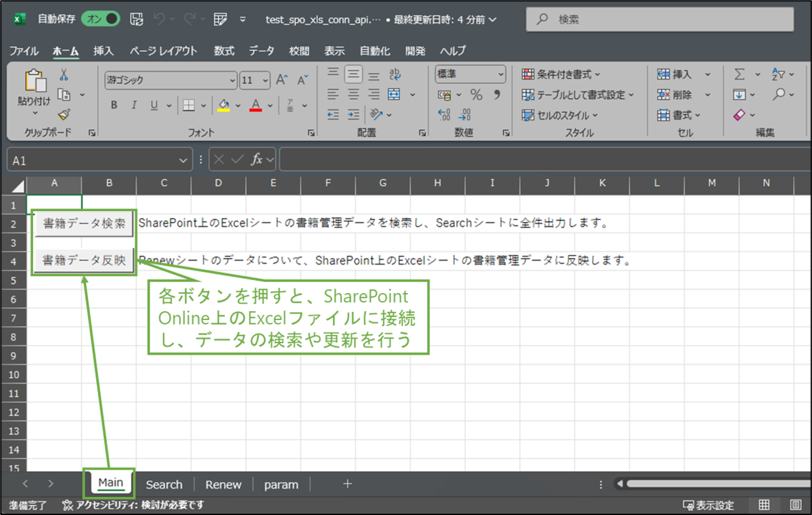Increase font size with the large A icon
Image resolution: width=812 pixels, height=515 pixels.
pos(282,80)
